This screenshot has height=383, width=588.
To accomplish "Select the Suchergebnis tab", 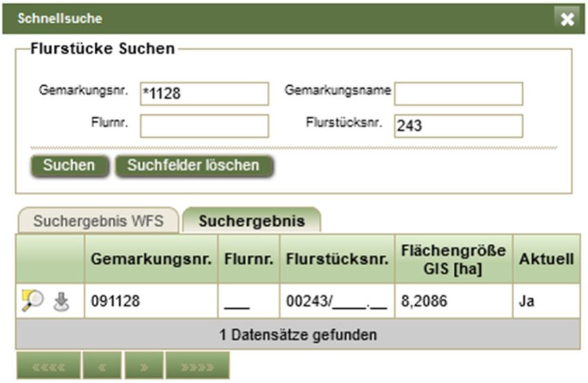I will tap(251, 221).
